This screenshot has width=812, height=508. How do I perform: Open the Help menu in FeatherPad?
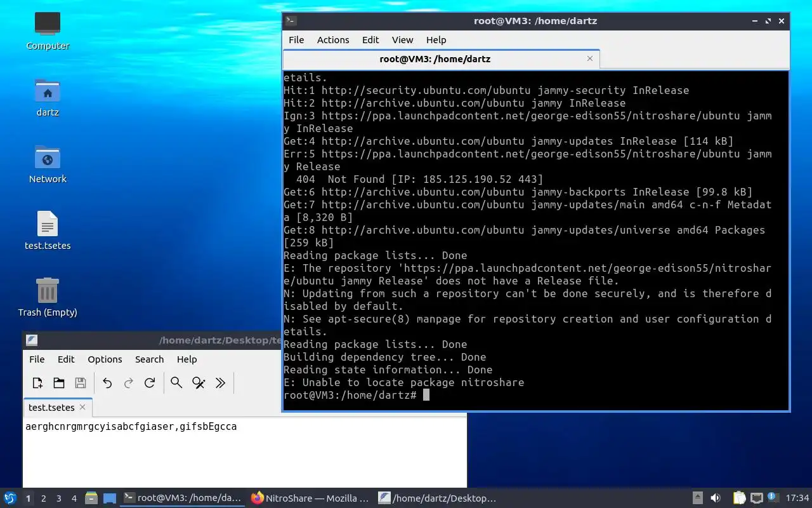pos(187,359)
